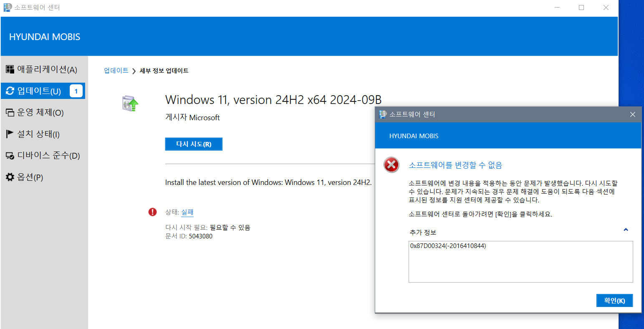The width and height of the screenshot is (644, 329).
Task: Click the HYUNDAI MOBIS header in the main window
Action: [45, 37]
